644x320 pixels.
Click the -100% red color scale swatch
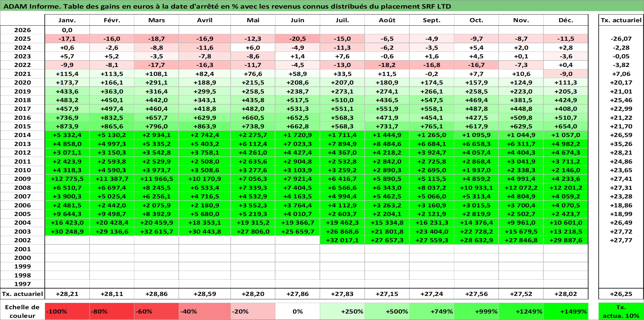pos(67,311)
